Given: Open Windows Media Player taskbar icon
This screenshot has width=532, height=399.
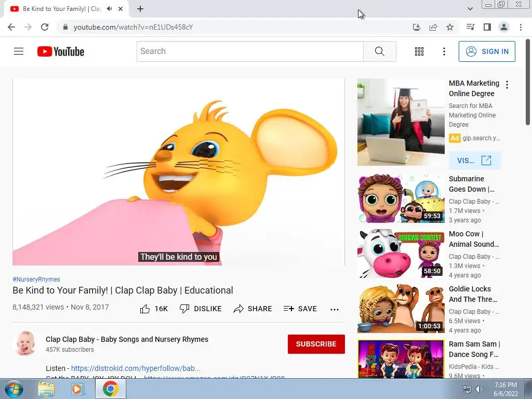Looking at the screenshot, I should pyautogui.click(x=77, y=389).
